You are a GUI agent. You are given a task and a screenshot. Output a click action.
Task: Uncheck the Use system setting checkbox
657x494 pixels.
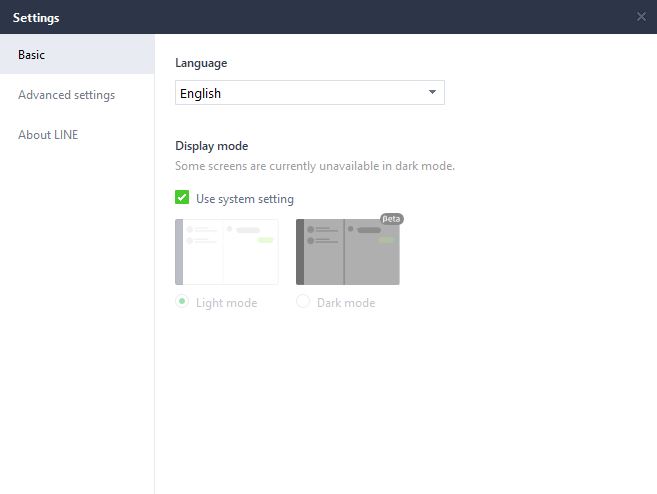182,197
